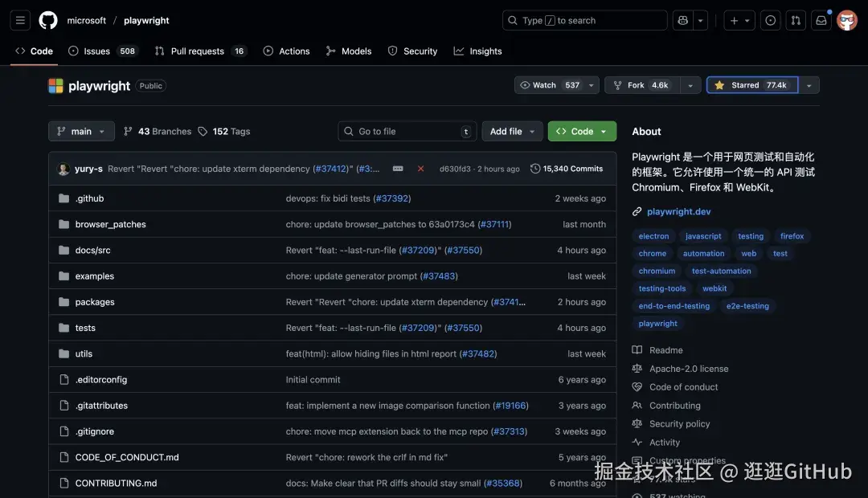Viewport: 868px width, 498px height.
Task: Open commit hash d630fd3
Action: pos(455,169)
